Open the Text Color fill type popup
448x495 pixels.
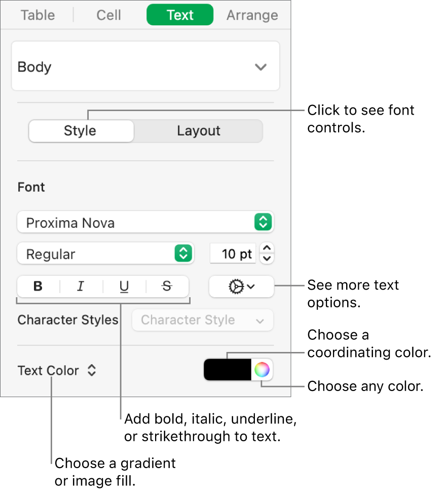(x=56, y=371)
